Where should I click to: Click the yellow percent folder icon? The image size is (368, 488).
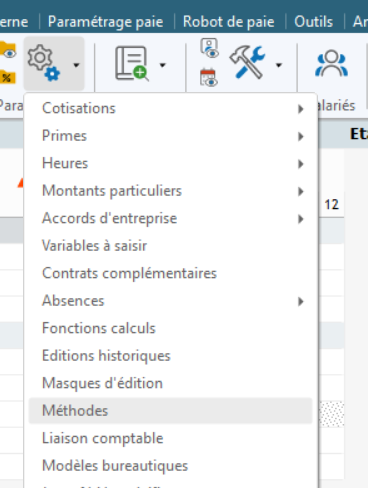tap(8, 77)
